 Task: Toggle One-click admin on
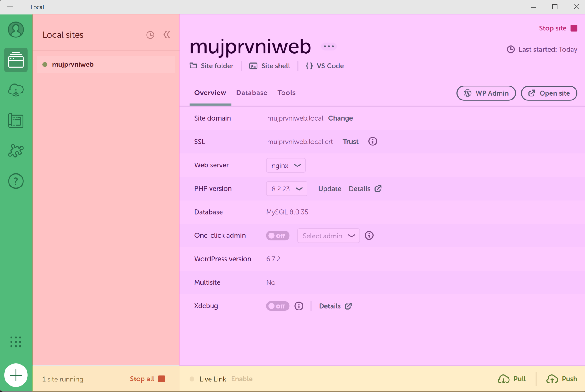coord(278,236)
